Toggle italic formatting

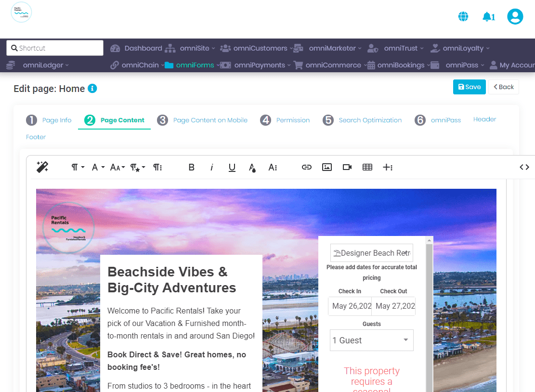[x=212, y=167]
